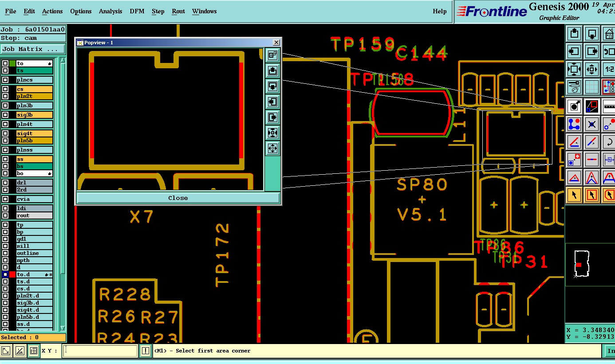Viewport: 615px width, 364px height.
Task: Click the exclamation mark button
Action: click(x=146, y=351)
